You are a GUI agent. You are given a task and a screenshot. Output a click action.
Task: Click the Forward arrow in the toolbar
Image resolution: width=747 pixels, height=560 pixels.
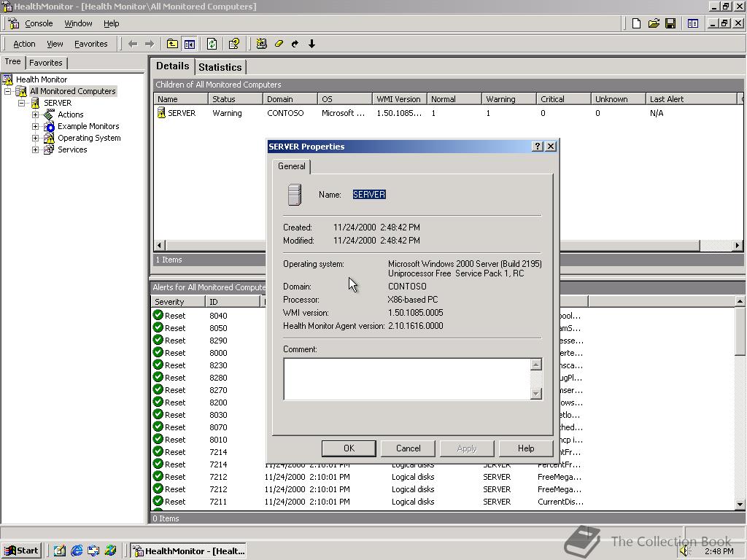pos(150,44)
